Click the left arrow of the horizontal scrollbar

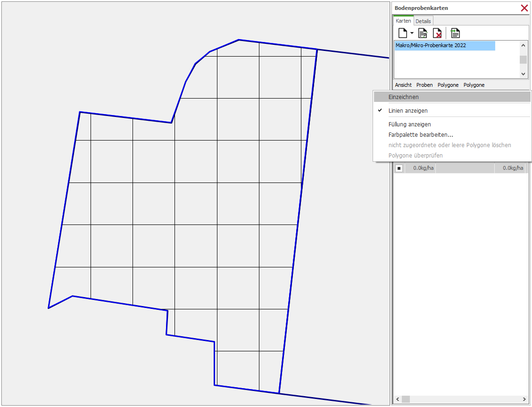398,399
